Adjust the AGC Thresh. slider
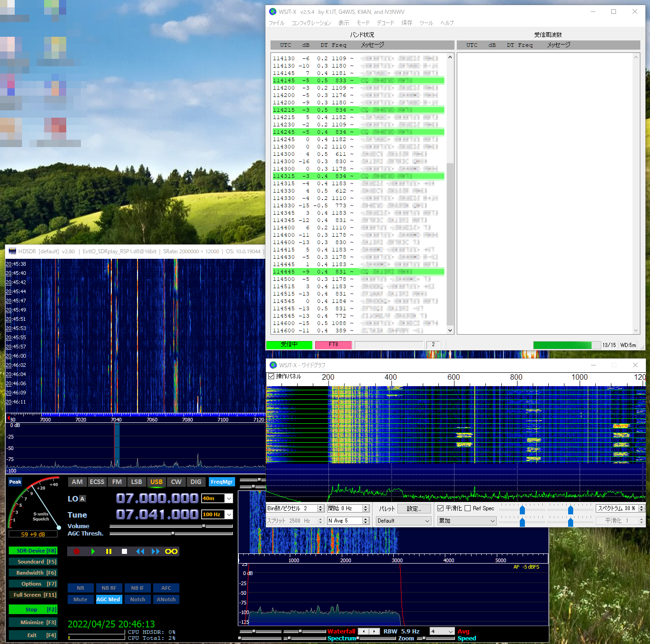Image resolution: width=650 pixels, height=644 pixels. point(171,534)
